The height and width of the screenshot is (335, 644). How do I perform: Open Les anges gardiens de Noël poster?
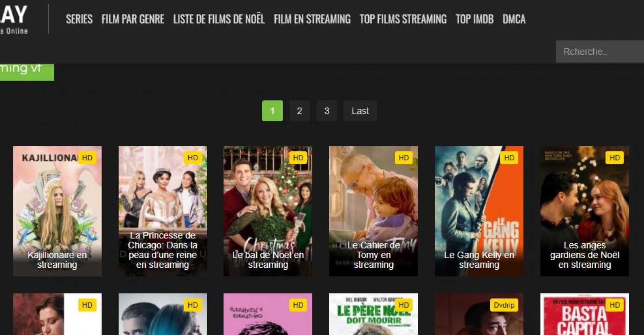coord(584,211)
